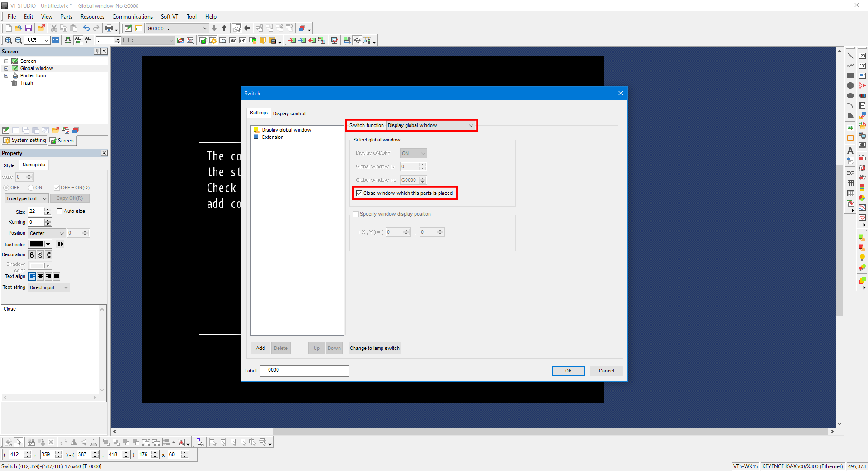
Task: Click Change to lamp switch button
Action: click(374, 348)
